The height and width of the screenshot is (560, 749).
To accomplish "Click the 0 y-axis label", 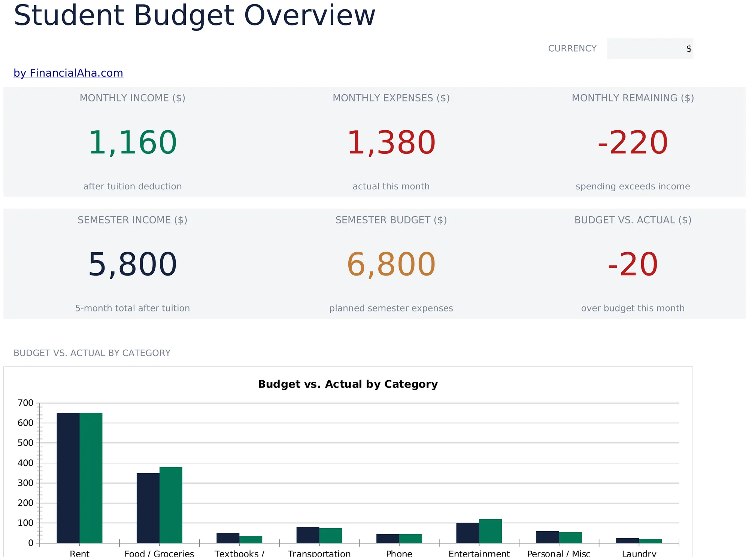I will 31,543.
